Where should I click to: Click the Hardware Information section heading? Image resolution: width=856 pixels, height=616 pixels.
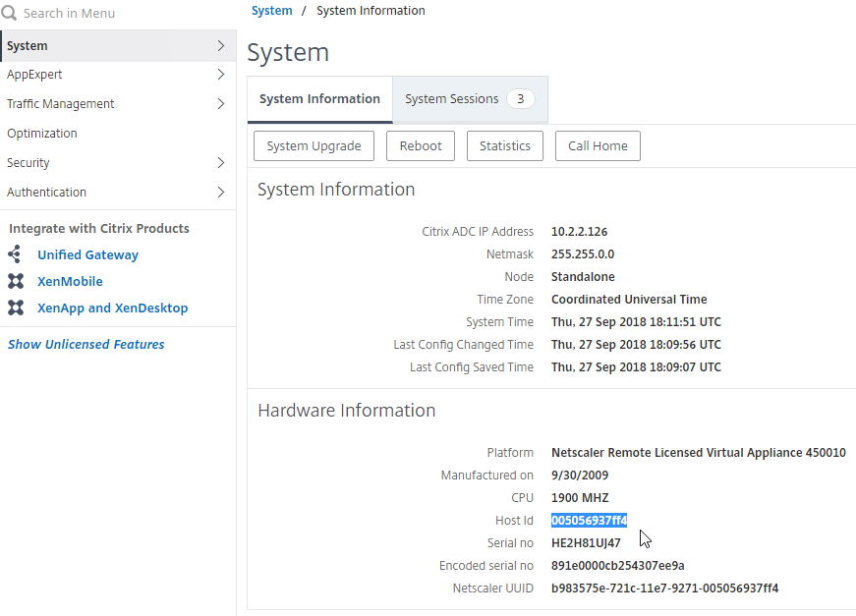[347, 411]
